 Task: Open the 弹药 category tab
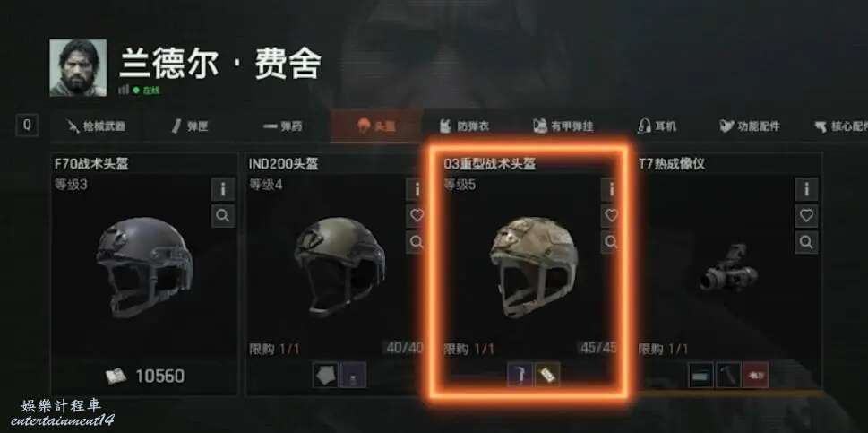pyautogui.click(x=283, y=126)
